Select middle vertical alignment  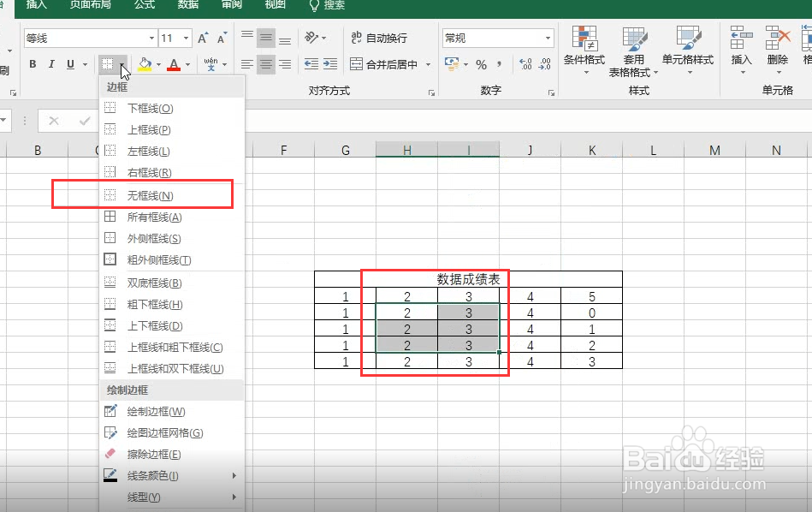266,38
